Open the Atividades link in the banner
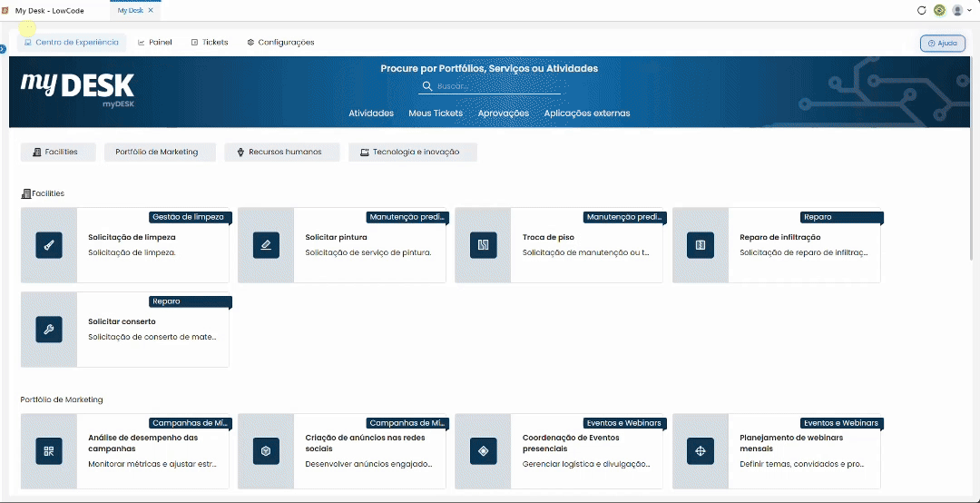 click(x=371, y=113)
